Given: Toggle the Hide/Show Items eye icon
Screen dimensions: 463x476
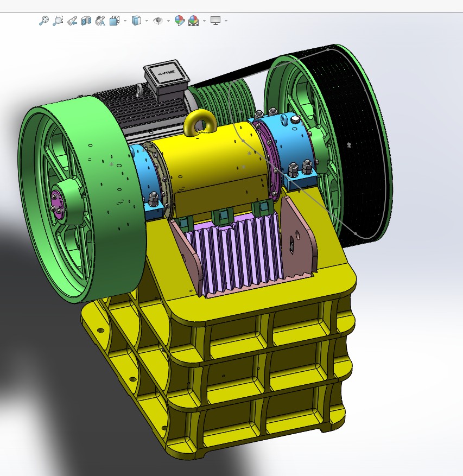Looking at the screenshot, I should click(158, 21).
